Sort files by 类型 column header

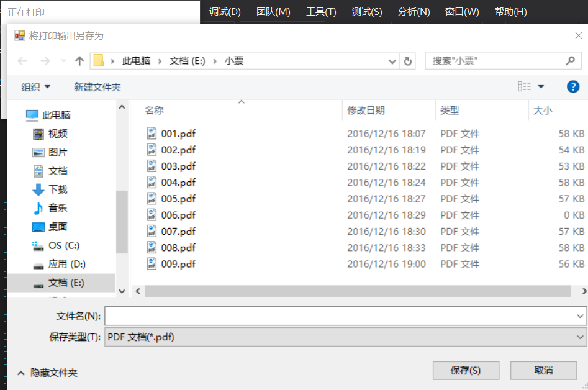[450, 111]
